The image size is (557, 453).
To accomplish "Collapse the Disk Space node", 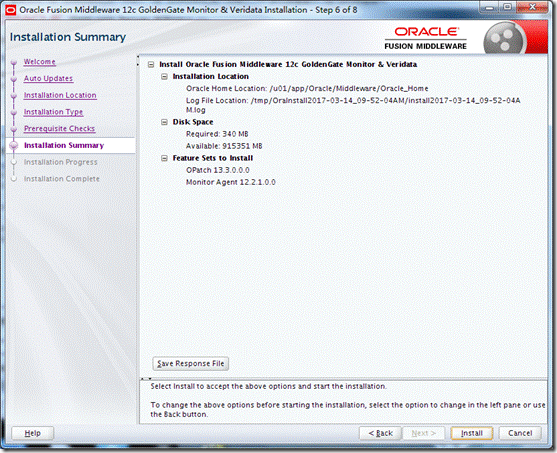I will click(x=164, y=122).
